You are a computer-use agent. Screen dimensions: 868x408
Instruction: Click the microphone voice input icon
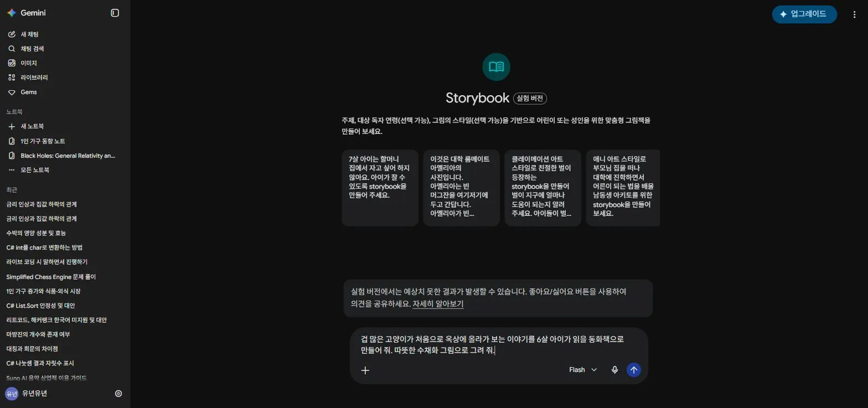[x=614, y=370]
